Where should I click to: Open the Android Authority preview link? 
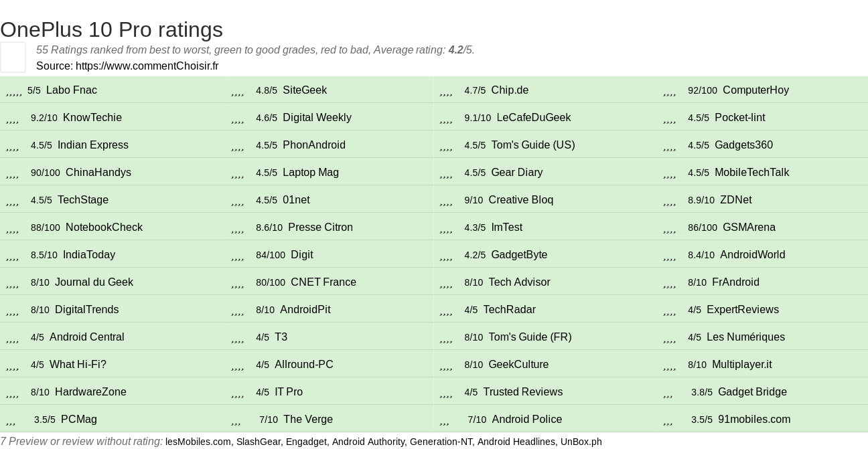click(368, 442)
